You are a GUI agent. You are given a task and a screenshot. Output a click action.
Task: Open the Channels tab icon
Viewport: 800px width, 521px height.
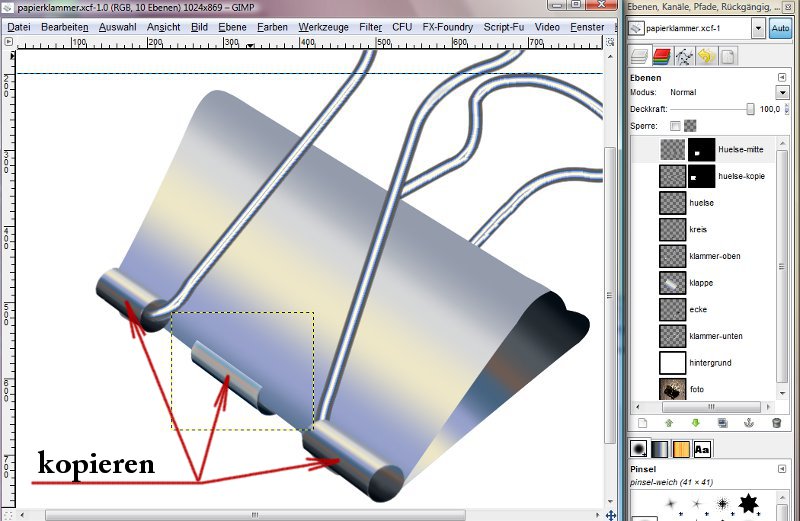[x=662, y=58]
